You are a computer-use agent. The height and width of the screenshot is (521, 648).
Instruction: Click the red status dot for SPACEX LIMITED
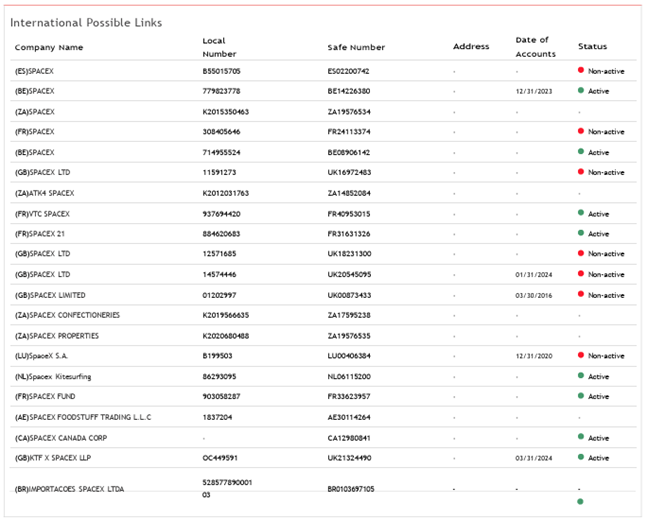pyautogui.click(x=581, y=294)
